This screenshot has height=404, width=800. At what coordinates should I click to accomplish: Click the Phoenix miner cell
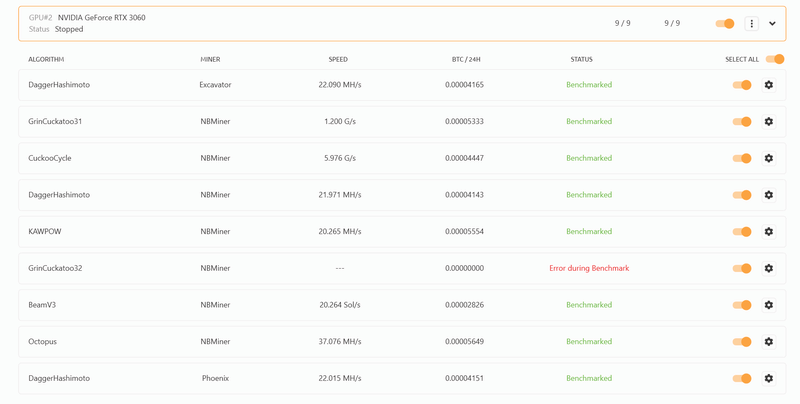tap(215, 378)
